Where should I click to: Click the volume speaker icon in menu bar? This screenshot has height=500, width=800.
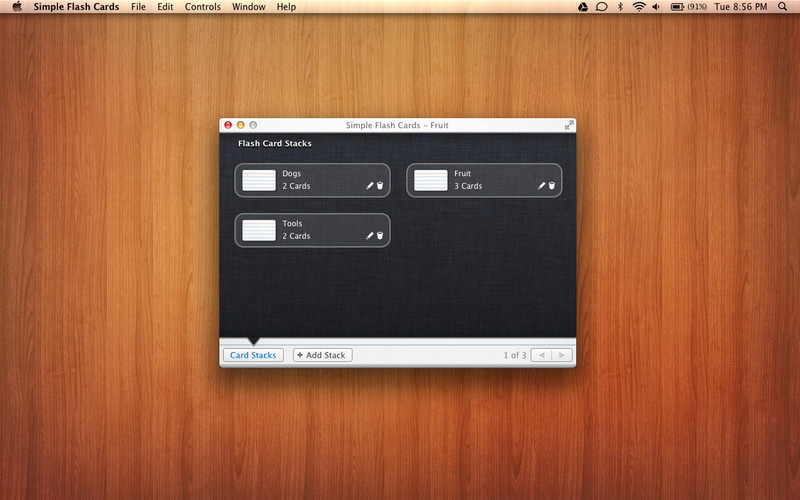coord(656,7)
